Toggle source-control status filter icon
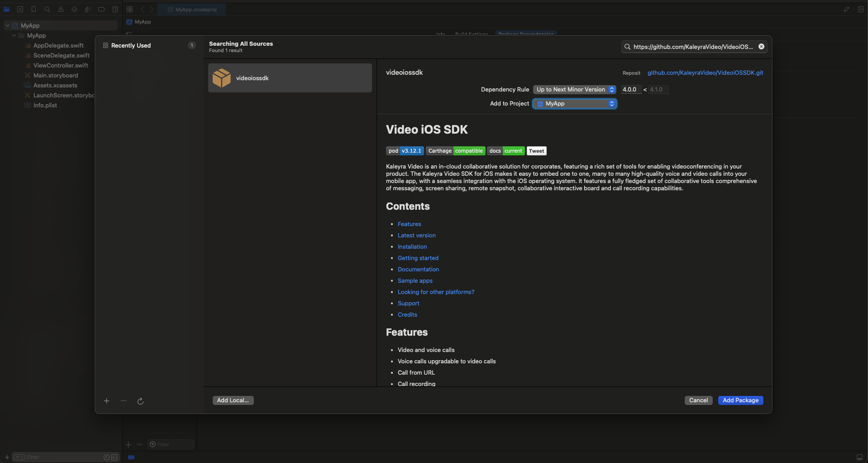 click(x=114, y=457)
